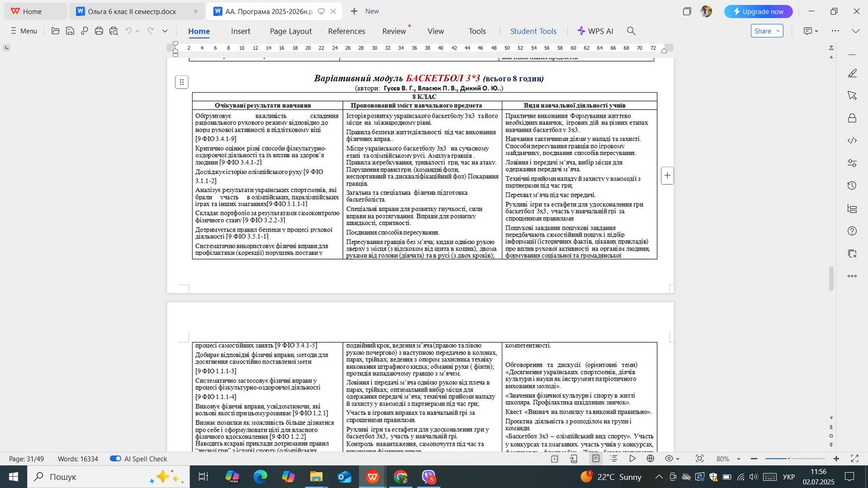This screenshot has width=868, height=488.
Task: Click the three-dot more options near Share
Action: tap(835, 31)
